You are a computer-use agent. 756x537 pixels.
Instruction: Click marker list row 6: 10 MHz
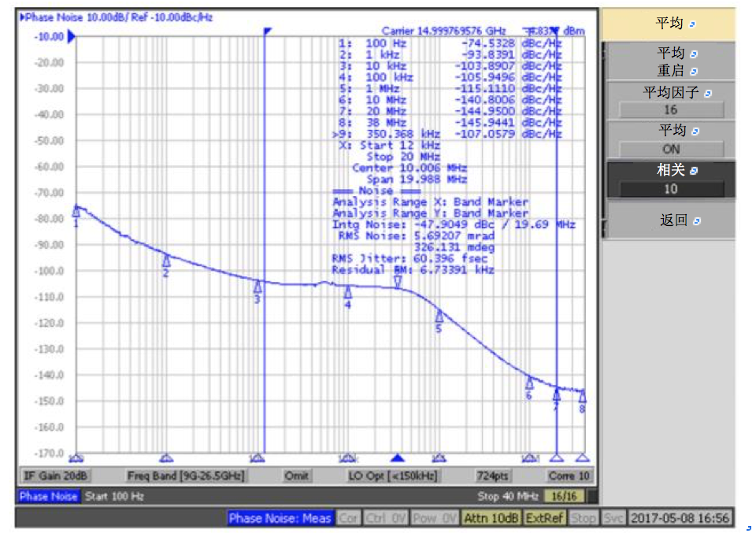click(x=450, y=100)
